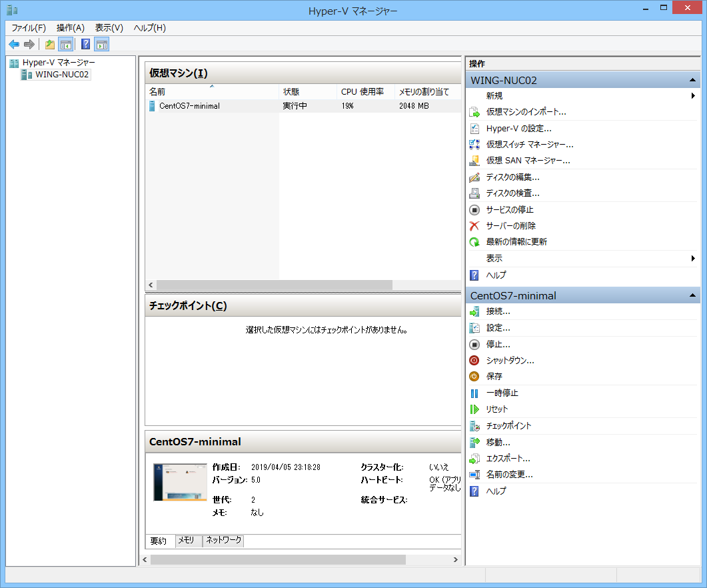Create a チェックポイント
Screen dimensions: 707x588
(508, 425)
